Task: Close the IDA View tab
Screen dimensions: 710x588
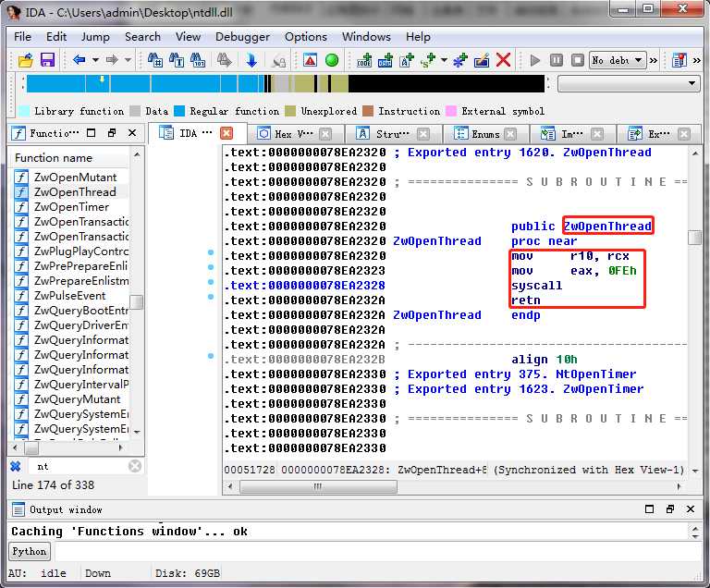Action: (226, 133)
